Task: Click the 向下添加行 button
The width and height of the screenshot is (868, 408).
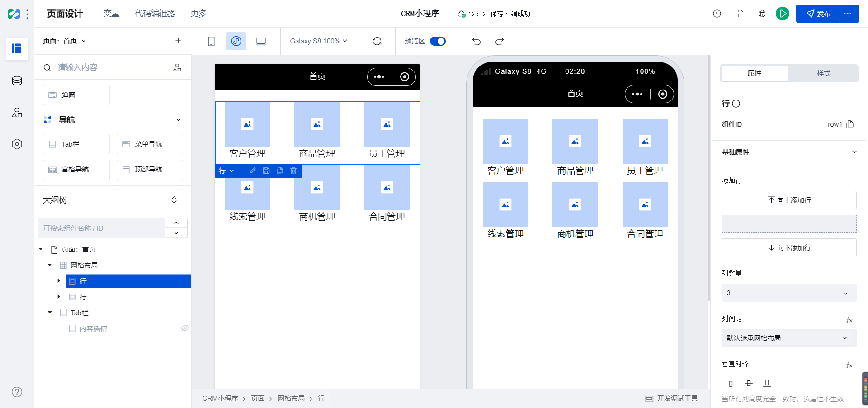Action: [x=789, y=247]
